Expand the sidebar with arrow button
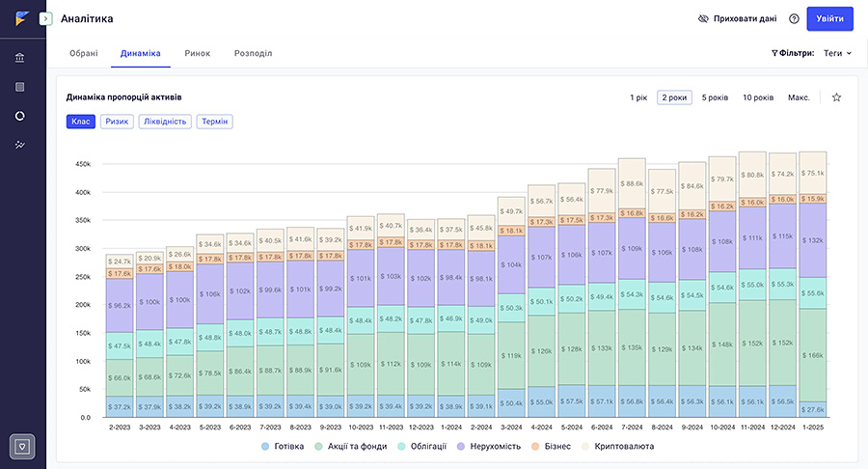 46,19
